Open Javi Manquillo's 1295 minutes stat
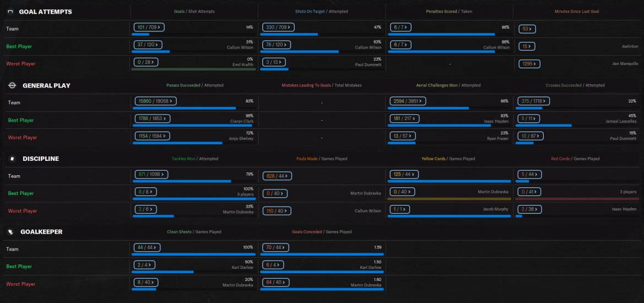The image size is (644, 303). 529,64
